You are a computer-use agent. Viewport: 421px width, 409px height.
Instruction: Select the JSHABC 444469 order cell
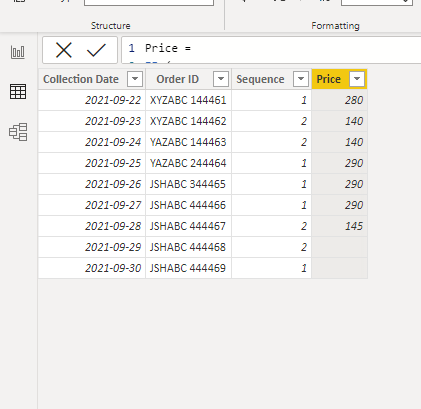188,268
